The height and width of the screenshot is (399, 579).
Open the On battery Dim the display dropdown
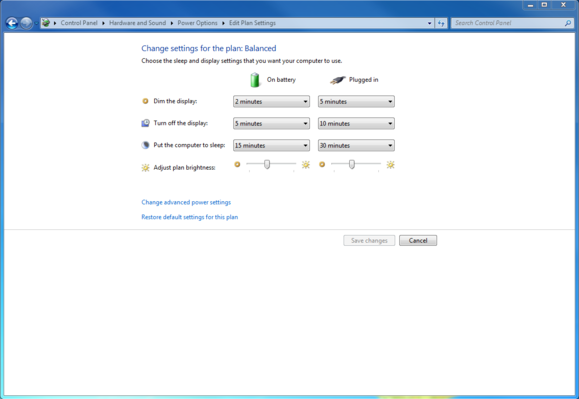[x=271, y=102]
